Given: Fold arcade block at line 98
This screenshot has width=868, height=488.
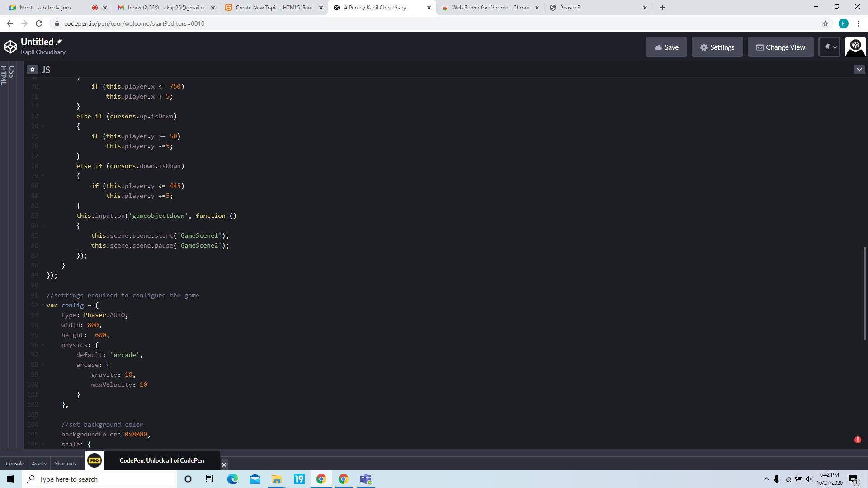Looking at the screenshot, I should pos(43,365).
